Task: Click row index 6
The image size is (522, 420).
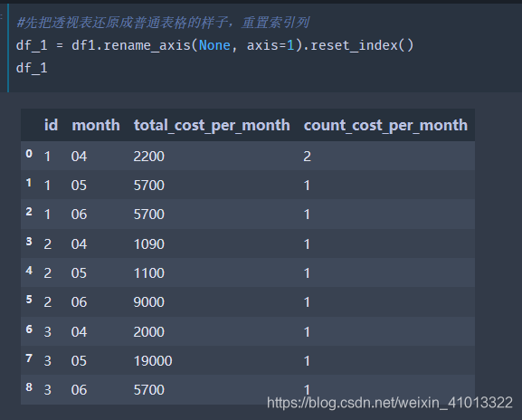Action: (x=29, y=329)
